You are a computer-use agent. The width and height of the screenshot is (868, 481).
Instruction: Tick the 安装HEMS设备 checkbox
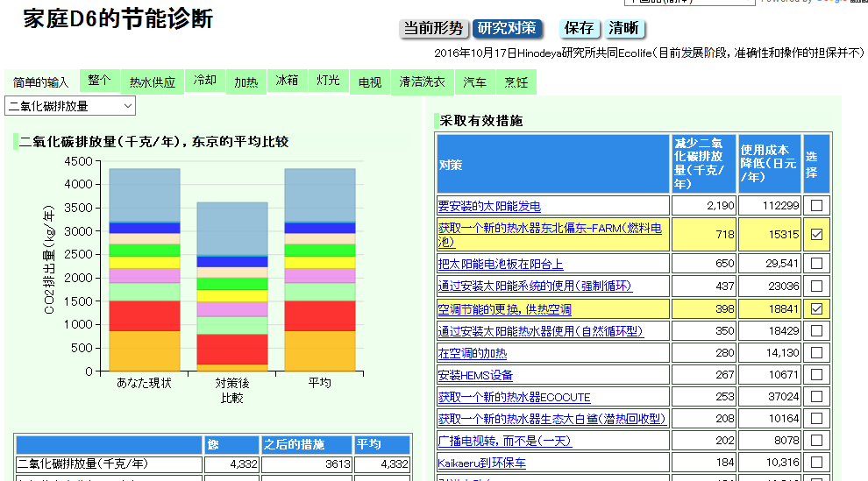pyautogui.click(x=816, y=376)
